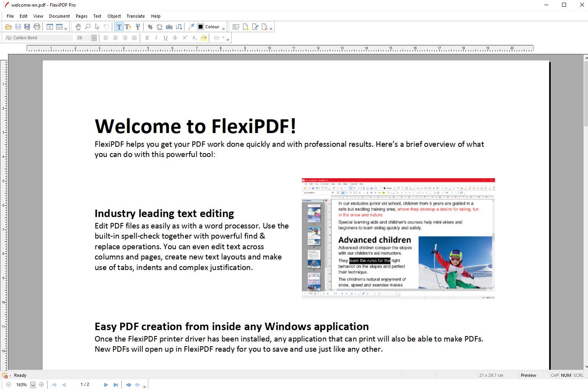Toggle underline formatting
Viewport: 588px width, 389px height.
point(166,38)
